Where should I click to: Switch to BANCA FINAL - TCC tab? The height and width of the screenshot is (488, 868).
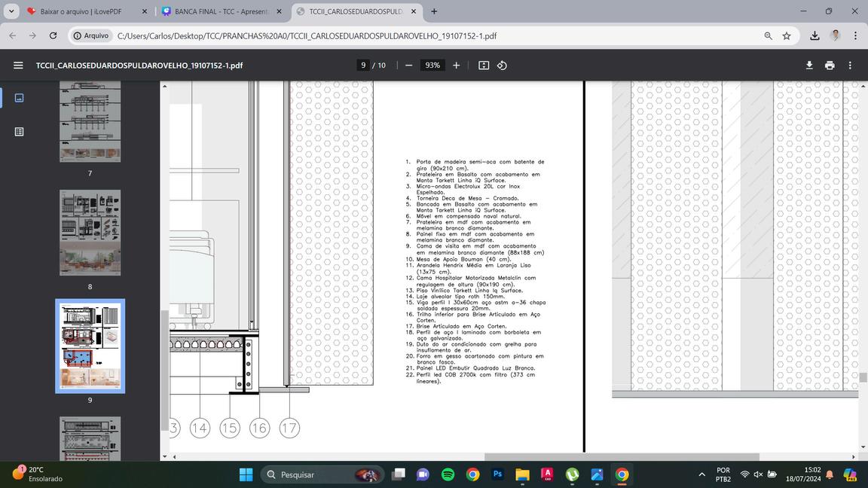pyautogui.click(x=220, y=11)
